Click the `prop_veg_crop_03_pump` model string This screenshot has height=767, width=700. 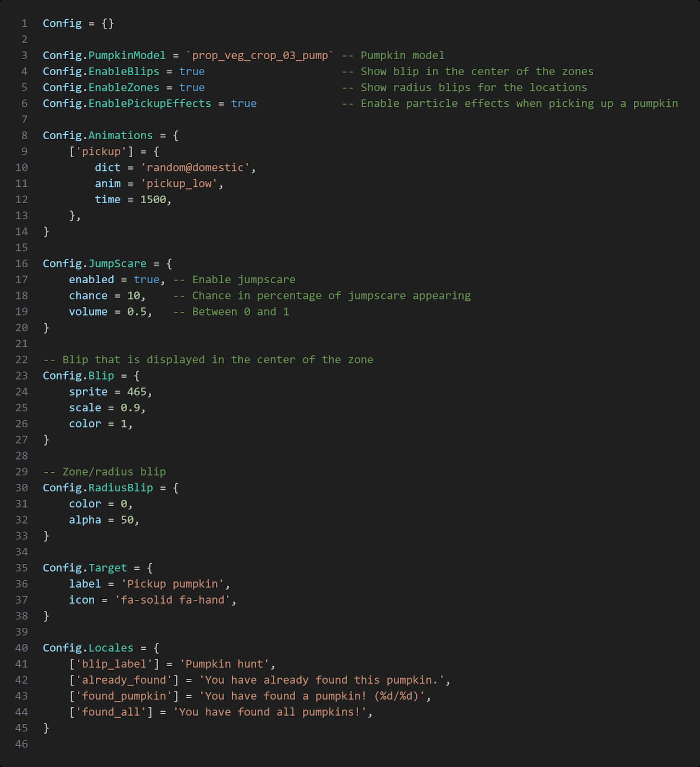point(260,55)
